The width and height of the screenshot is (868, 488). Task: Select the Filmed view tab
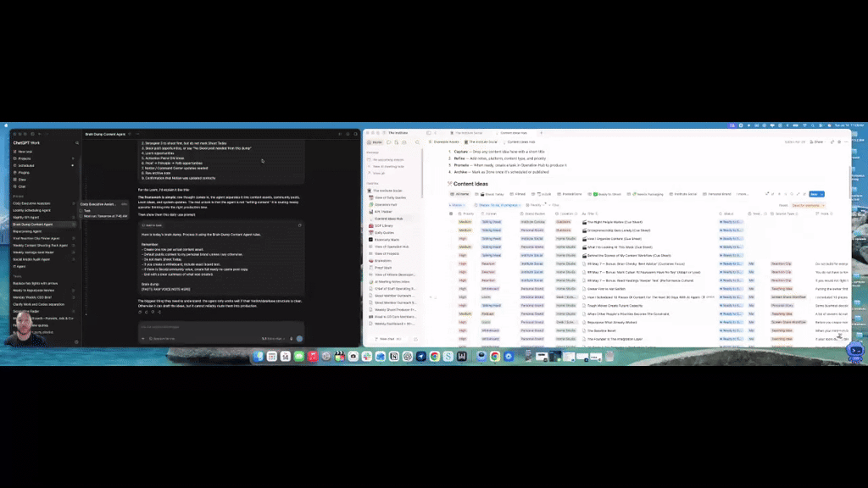tap(518, 194)
